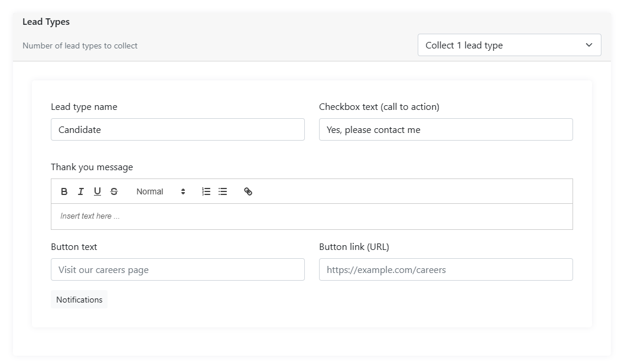This screenshot has height=364, width=618.
Task: Select the Button text input field
Action: pyautogui.click(x=178, y=269)
